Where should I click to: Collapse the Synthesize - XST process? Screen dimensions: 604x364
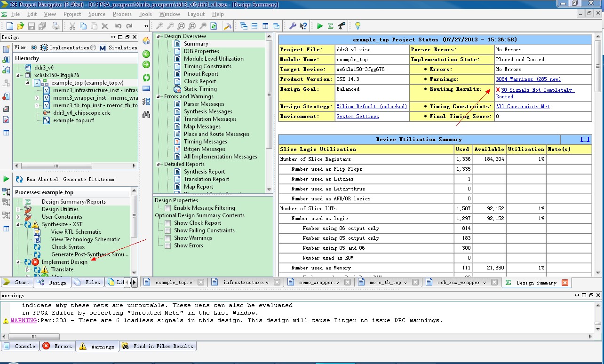(x=18, y=224)
